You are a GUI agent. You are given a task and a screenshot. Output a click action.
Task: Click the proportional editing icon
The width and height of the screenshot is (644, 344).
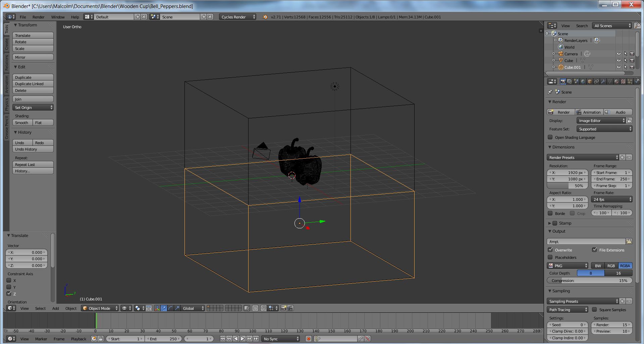tap(255, 308)
